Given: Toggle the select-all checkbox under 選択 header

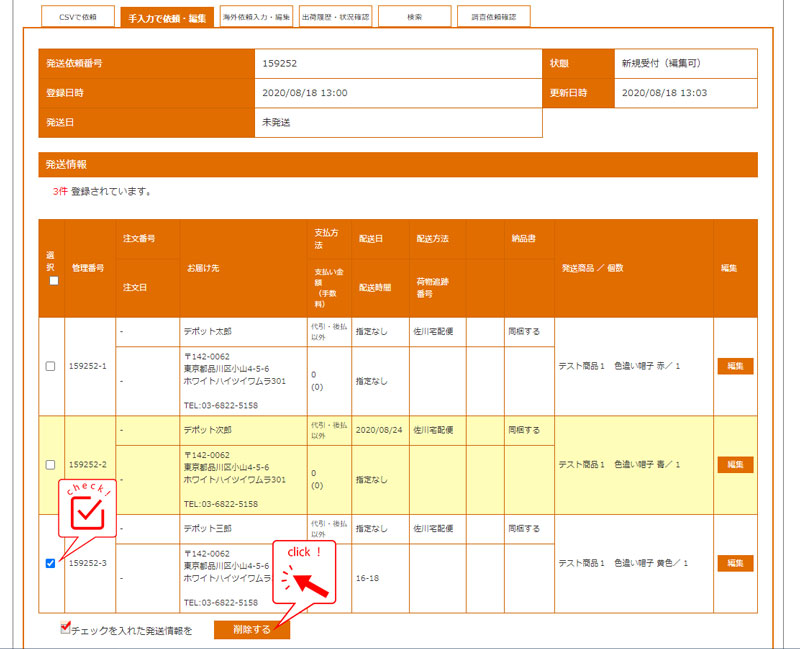Looking at the screenshot, I should (x=54, y=281).
